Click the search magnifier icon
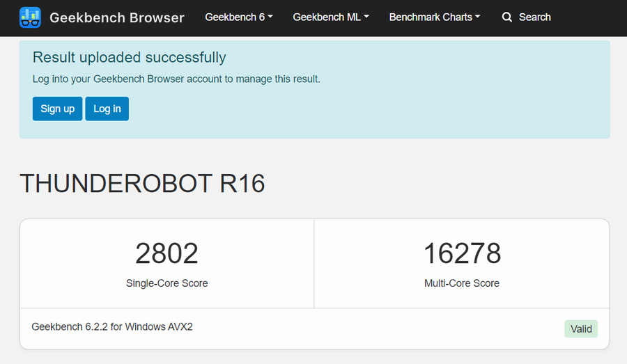627x364 pixels. [x=507, y=17]
